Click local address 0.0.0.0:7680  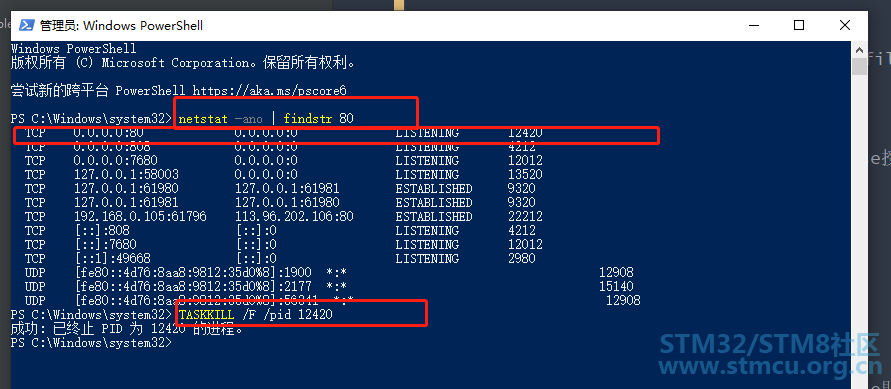pos(115,161)
